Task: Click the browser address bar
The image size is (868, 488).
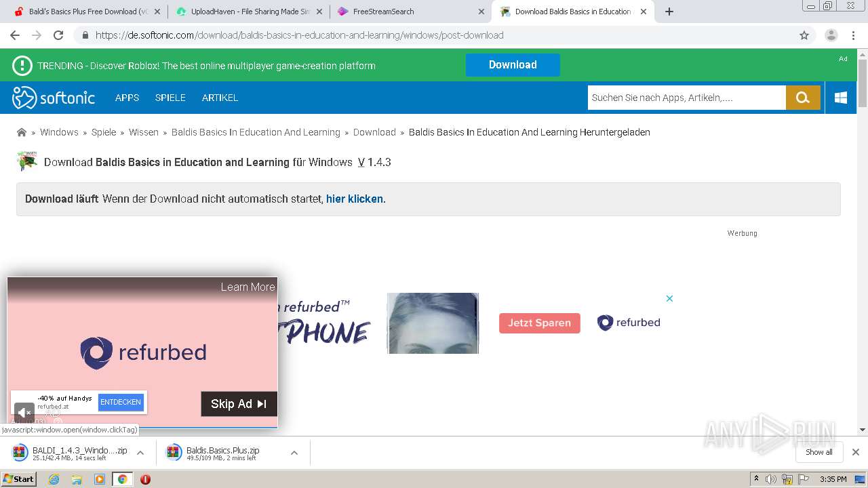Action: click(434, 35)
